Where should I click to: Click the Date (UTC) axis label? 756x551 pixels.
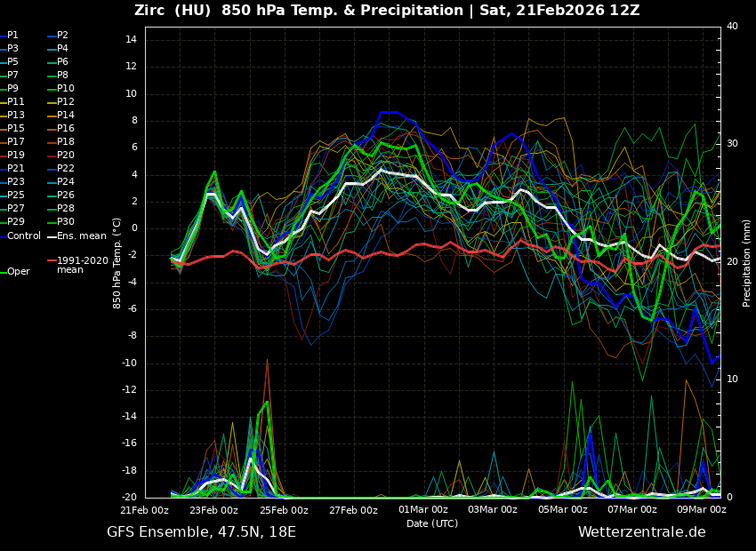pyautogui.click(x=432, y=523)
